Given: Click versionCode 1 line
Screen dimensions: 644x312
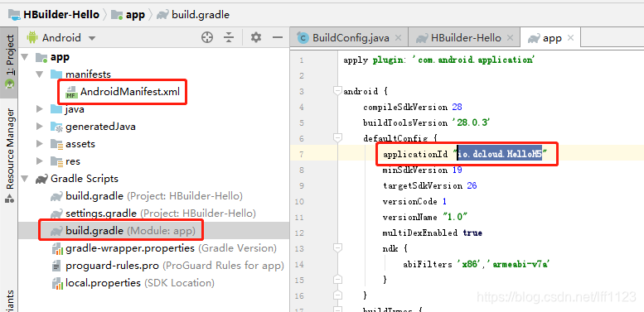Looking at the screenshot, I should pos(414,201).
